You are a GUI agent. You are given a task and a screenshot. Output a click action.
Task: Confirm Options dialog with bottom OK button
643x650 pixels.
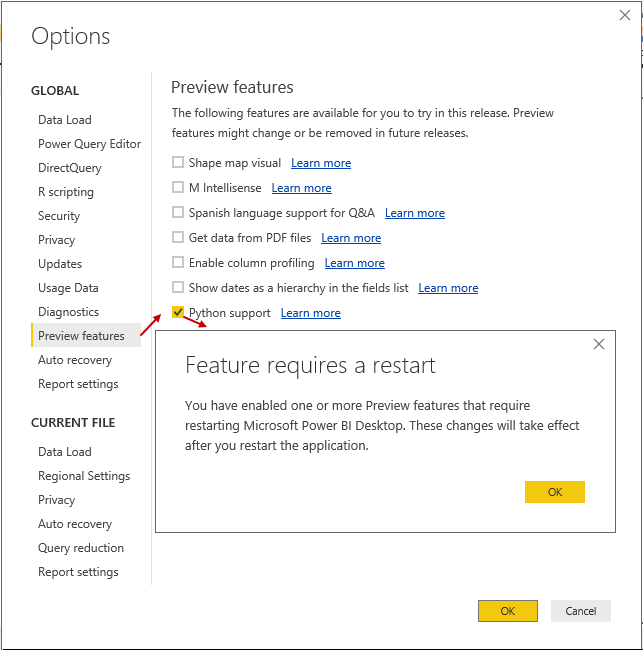tap(507, 611)
